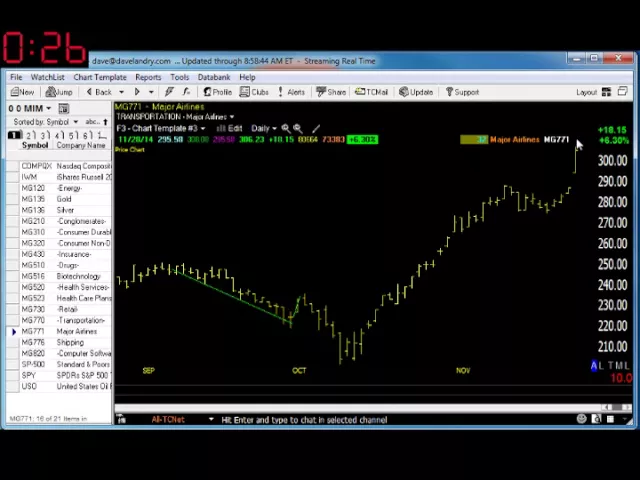Open the small dropdown arrow at chat bar's right end
Screen dimensions: 640x480
click(x=625, y=419)
